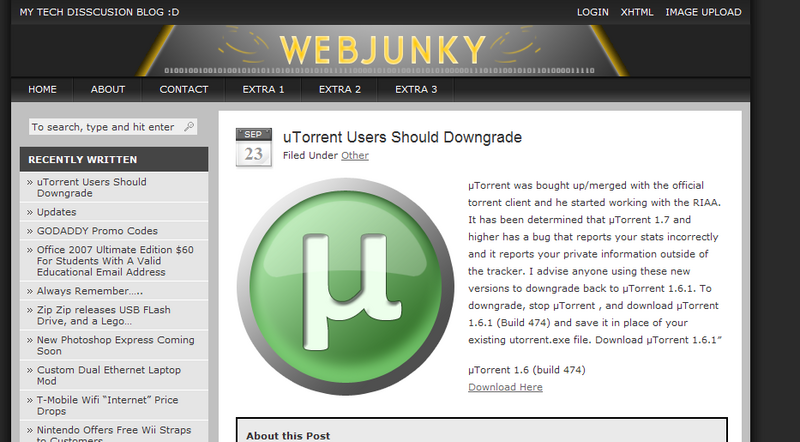Open the IMAGE UPLOAD link
Viewport: 800px width, 442px height.
[703, 12]
